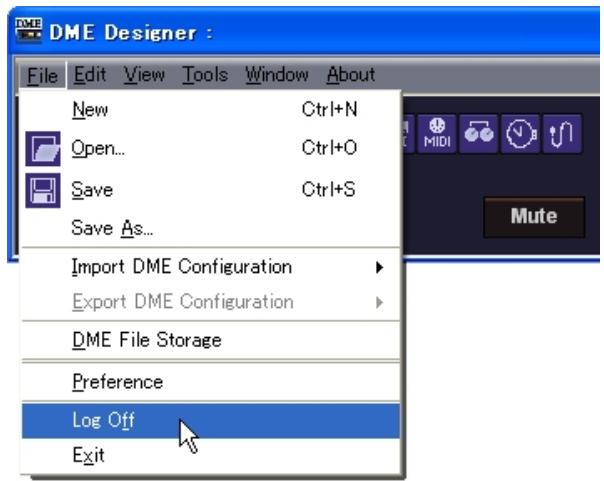
Task: Click the Ctrl+N shortcut text
Action: pos(329,109)
